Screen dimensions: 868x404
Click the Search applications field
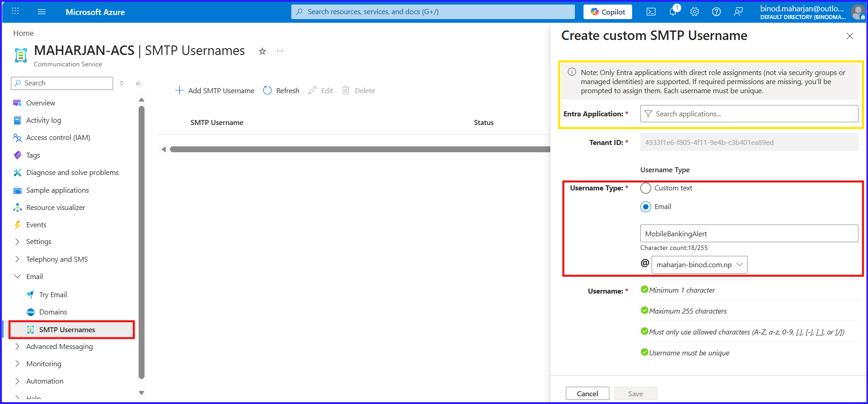coord(749,114)
